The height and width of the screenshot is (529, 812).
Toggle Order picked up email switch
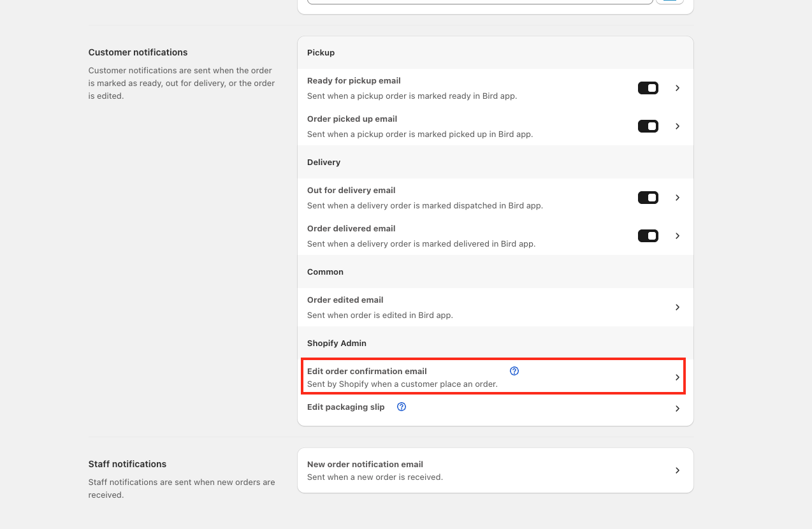(x=648, y=126)
